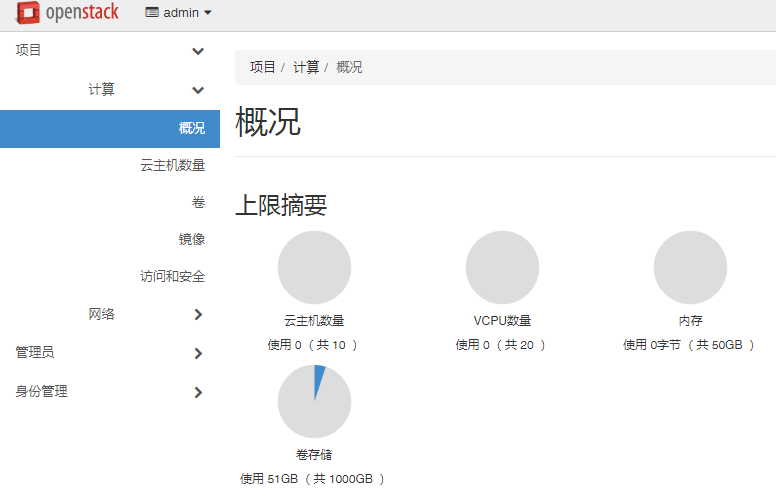The width and height of the screenshot is (776, 502).
Task: Click the 卷存储 chart label
Action: pos(314,454)
